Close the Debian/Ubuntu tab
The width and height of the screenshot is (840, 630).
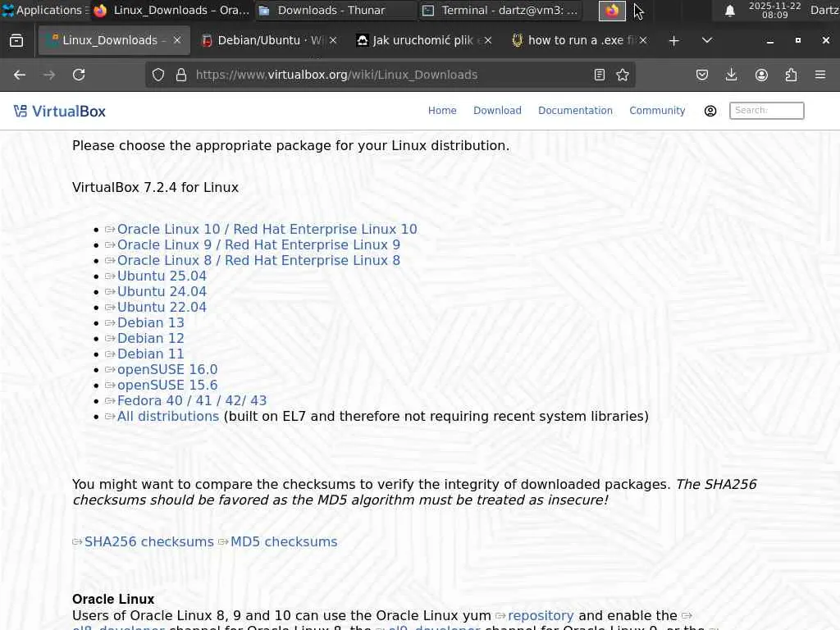(333, 40)
